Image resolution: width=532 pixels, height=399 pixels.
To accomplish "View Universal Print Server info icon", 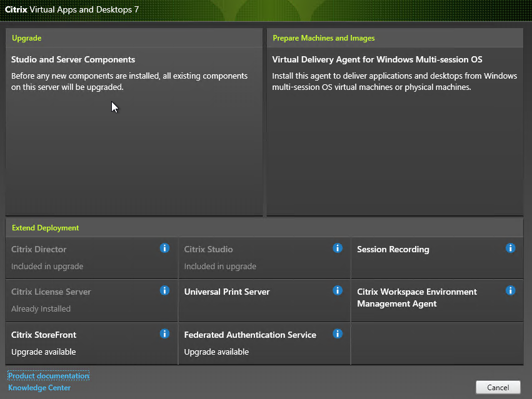I will [x=338, y=290].
